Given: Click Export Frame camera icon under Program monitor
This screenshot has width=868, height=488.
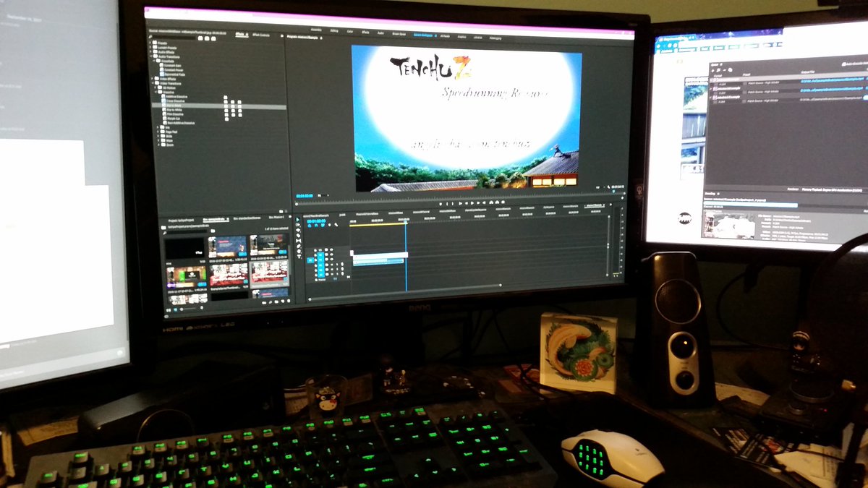Looking at the screenshot, I should 503,202.
